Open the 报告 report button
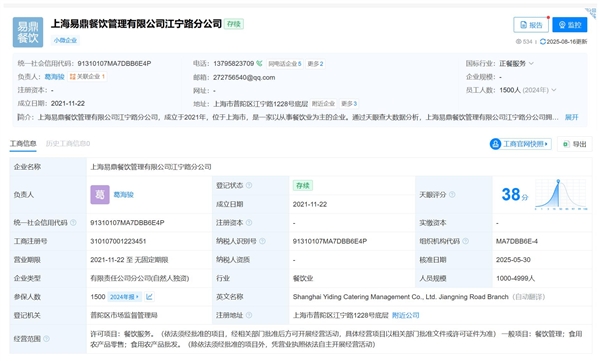Image resolution: width=600 pixels, height=361 pixels. click(x=531, y=25)
